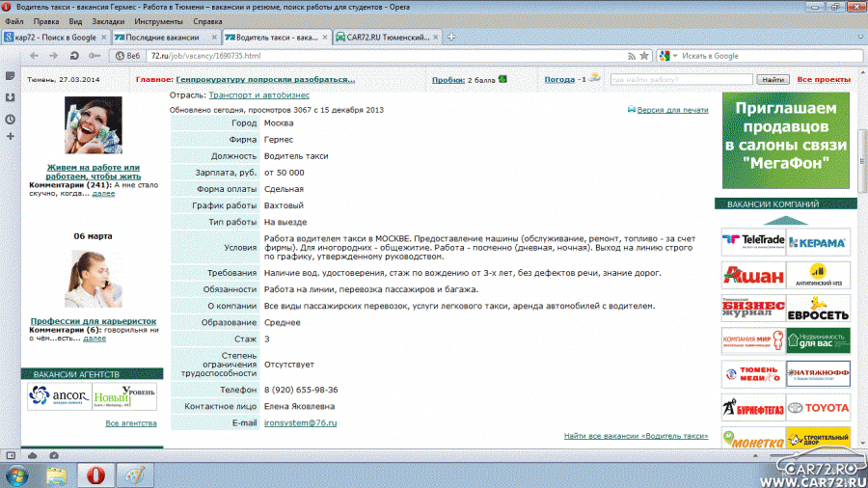Open the Notes panel icon in sidebar
The image size is (868, 488).
pyautogui.click(x=10, y=76)
